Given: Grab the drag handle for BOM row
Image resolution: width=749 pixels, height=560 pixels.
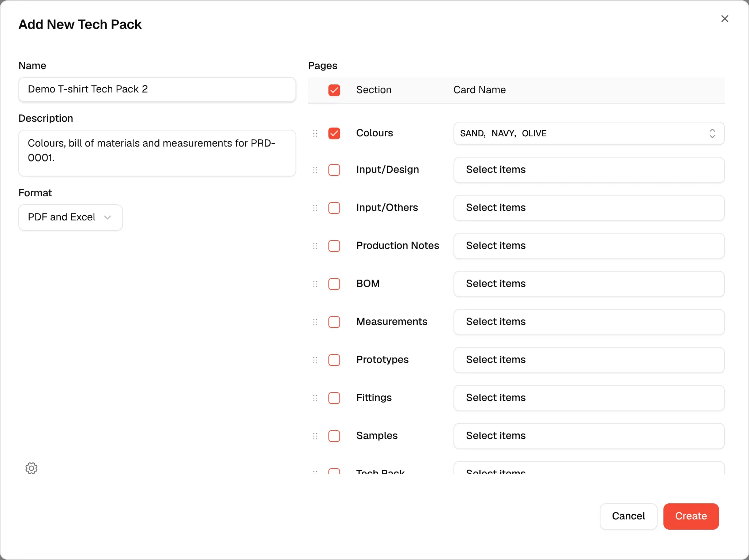Looking at the screenshot, I should [x=315, y=284].
